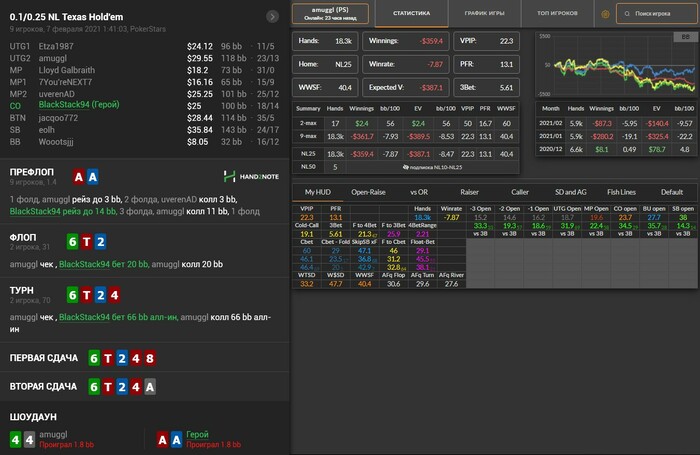Open the vs OR tab
Image resolution: width=700 pixels, height=455 pixels.
coord(419,192)
